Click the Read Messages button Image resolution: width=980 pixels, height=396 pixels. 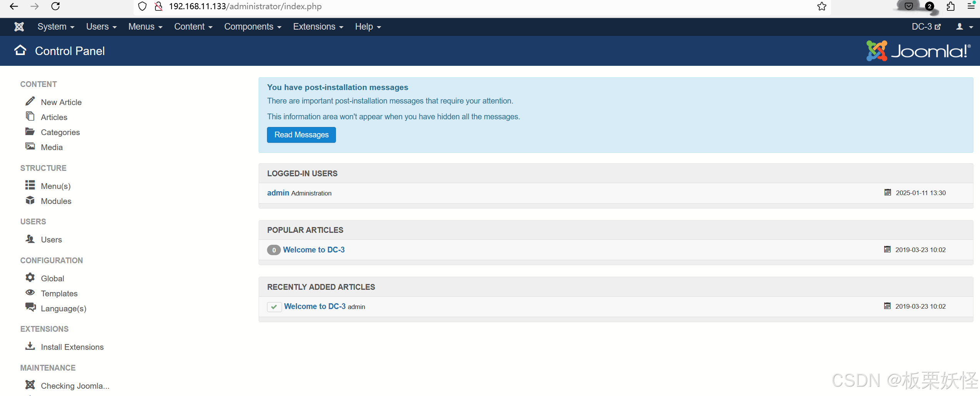click(x=301, y=135)
